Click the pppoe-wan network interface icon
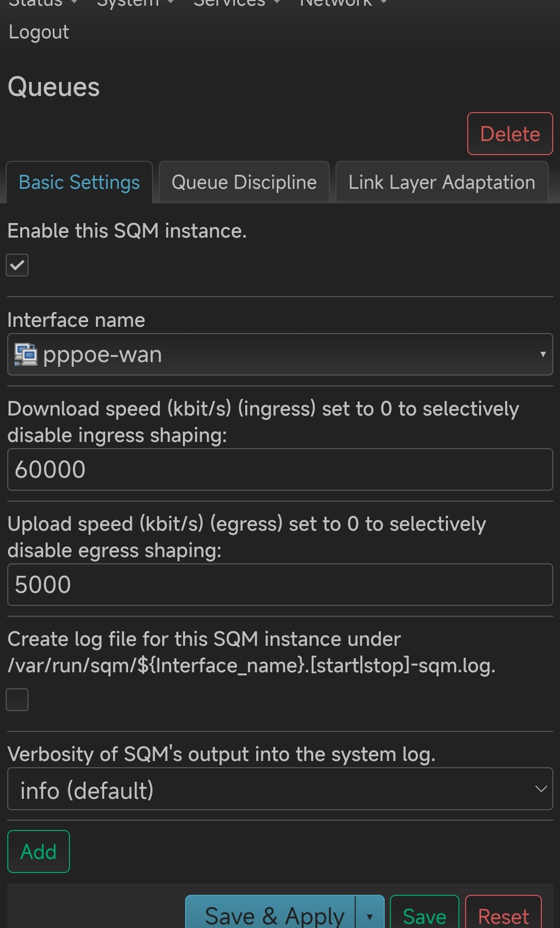 [x=25, y=355]
